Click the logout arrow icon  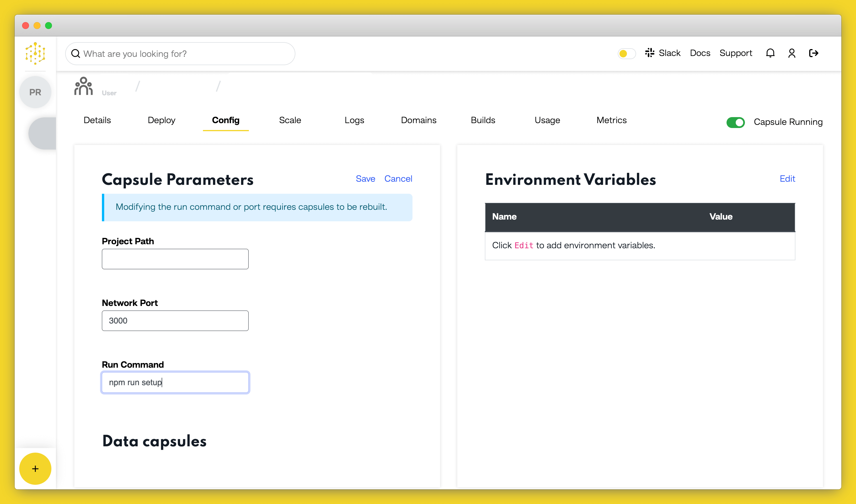tap(814, 53)
